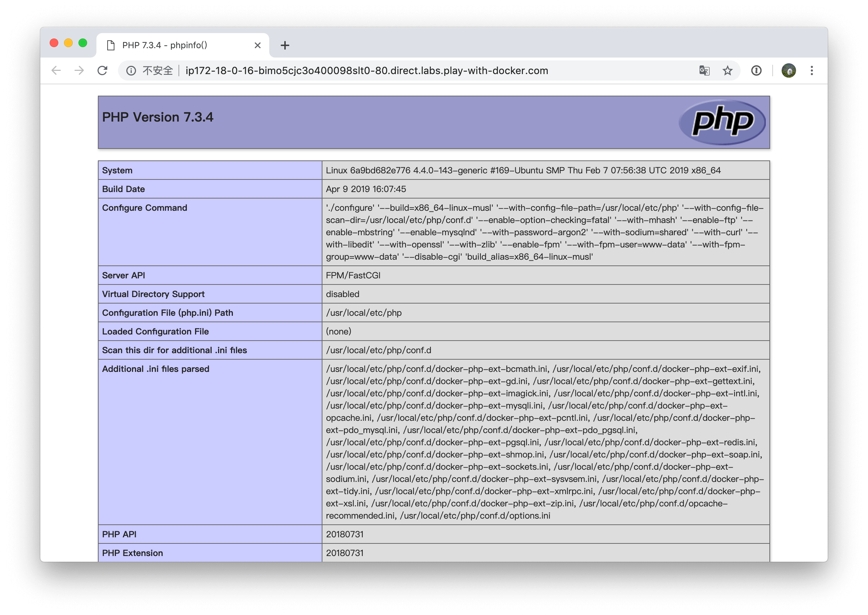
Task: Click the Build Date label
Action: 123,189
